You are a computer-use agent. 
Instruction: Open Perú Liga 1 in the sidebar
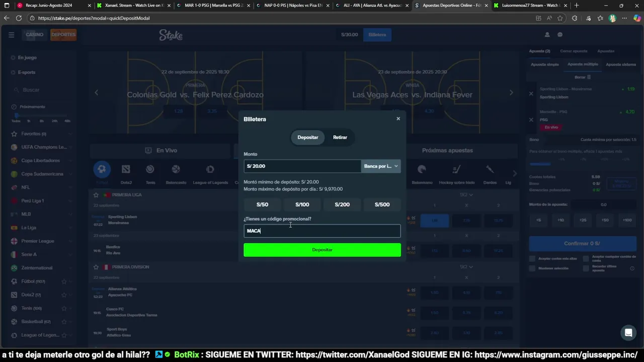pyautogui.click(x=32, y=201)
